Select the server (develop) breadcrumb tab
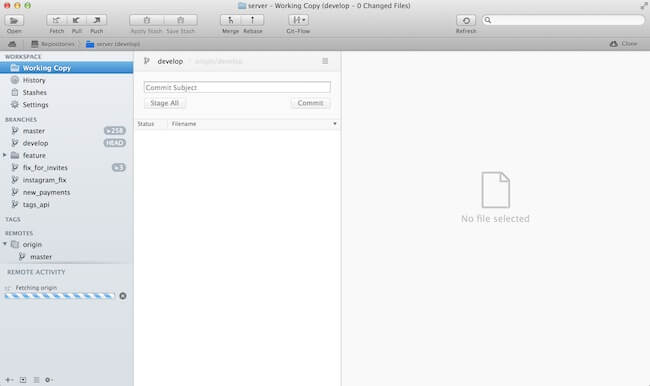This screenshot has width=650, height=386. 113,44
